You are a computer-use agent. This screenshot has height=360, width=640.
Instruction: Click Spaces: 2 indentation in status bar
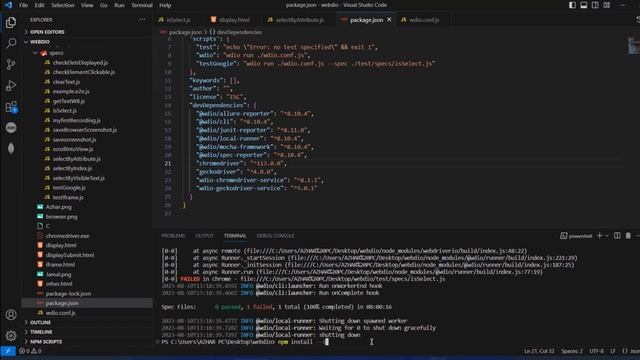click(572, 351)
